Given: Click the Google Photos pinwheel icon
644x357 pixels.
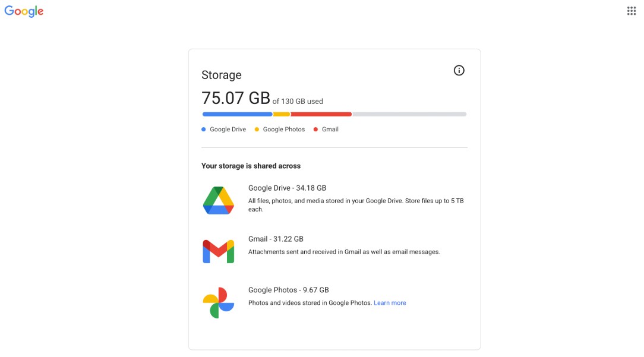Looking at the screenshot, I should click(x=219, y=303).
